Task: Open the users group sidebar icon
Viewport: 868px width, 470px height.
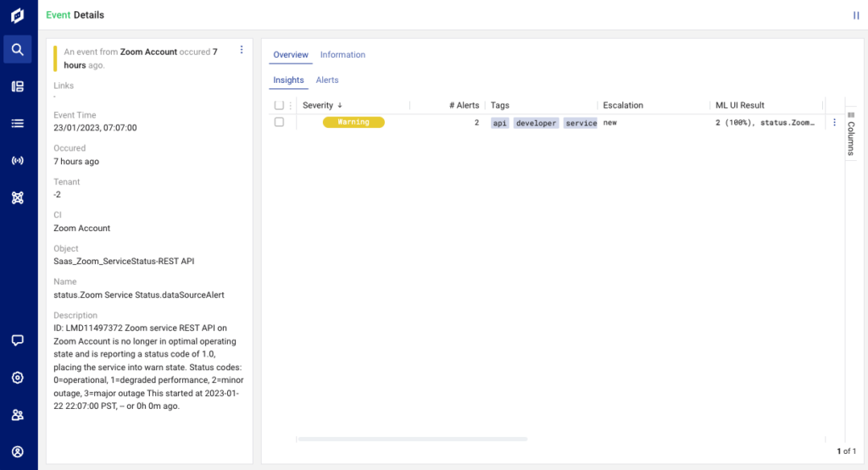Action: tap(18, 415)
